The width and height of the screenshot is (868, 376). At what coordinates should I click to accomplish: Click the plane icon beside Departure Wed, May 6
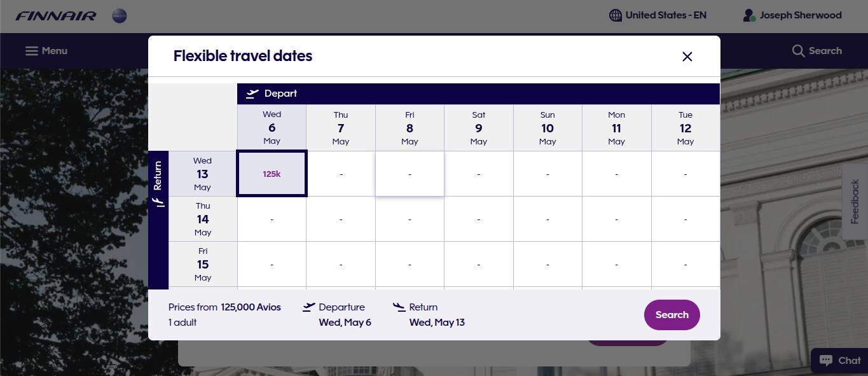307,307
